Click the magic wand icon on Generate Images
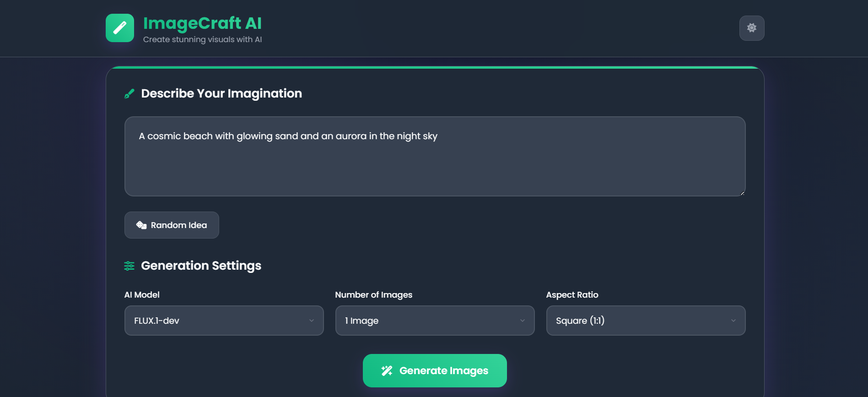This screenshot has width=868, height=397. click(387, 370)
